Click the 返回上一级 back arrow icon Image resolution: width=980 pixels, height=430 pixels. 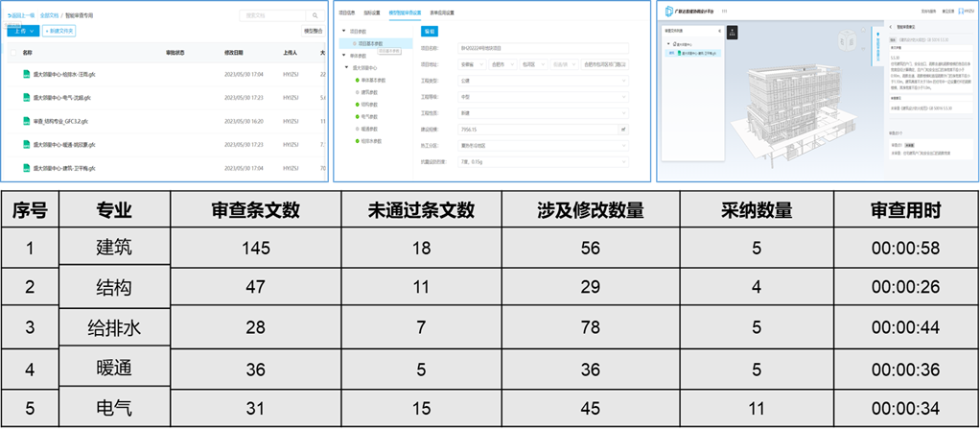[11, 16]
